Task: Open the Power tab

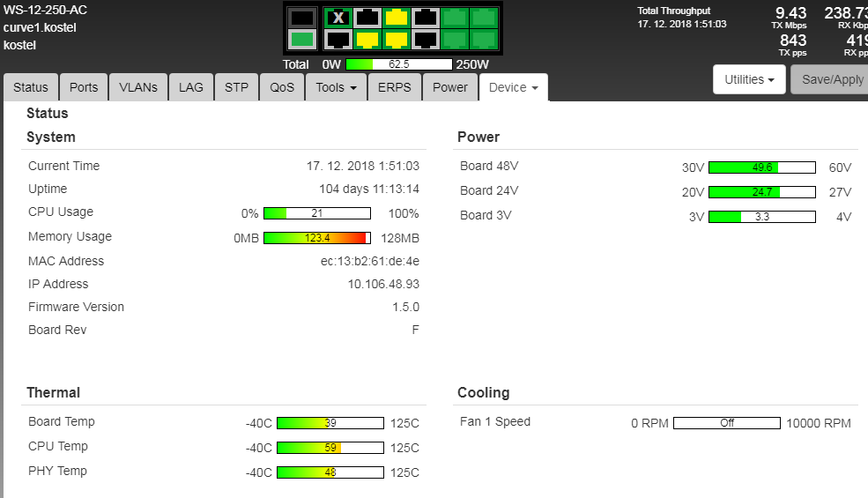Action: pos(449,87)
